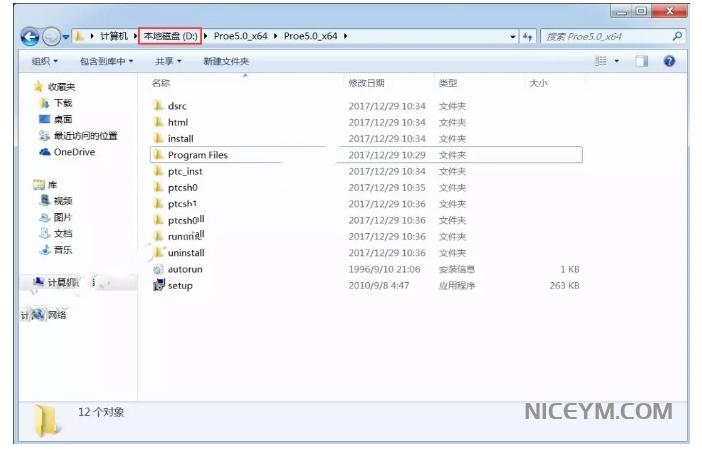This screenshot has height=449, width=702.
Task: Click the 新建文件夹 button
Action: pos(226,62)
